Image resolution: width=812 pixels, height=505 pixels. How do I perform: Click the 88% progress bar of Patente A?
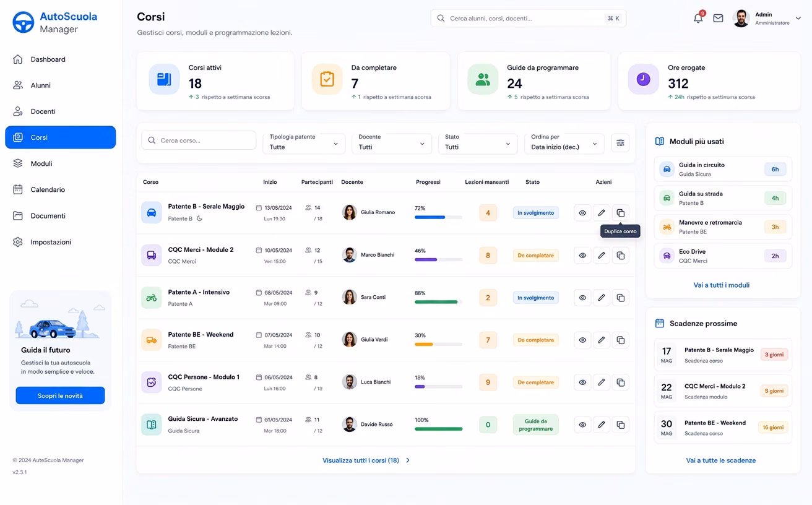coord(439,302)
